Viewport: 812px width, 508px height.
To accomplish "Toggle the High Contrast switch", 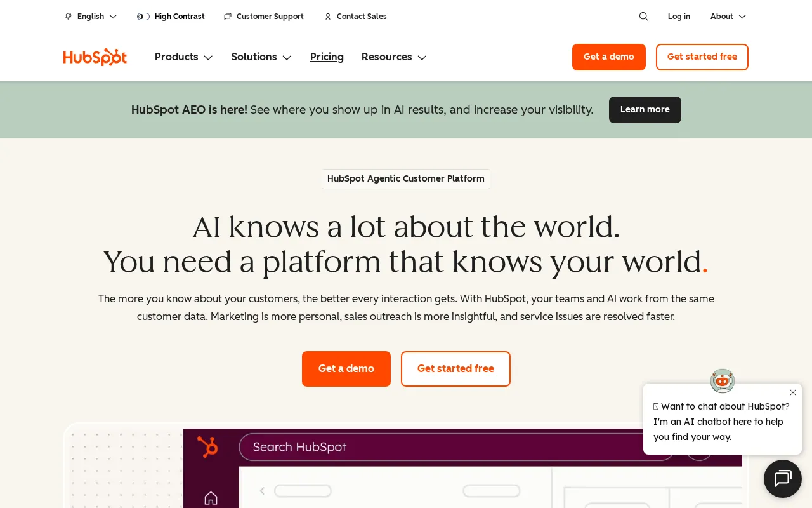I will 143,17.
